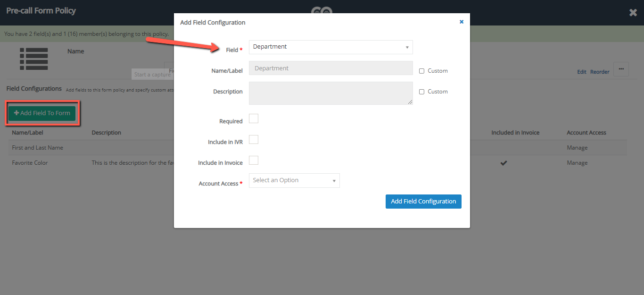The width and height of the screenshot is (644, 295).
Task: Open the Field dropdown showing Department
Action: pos(330,47)
